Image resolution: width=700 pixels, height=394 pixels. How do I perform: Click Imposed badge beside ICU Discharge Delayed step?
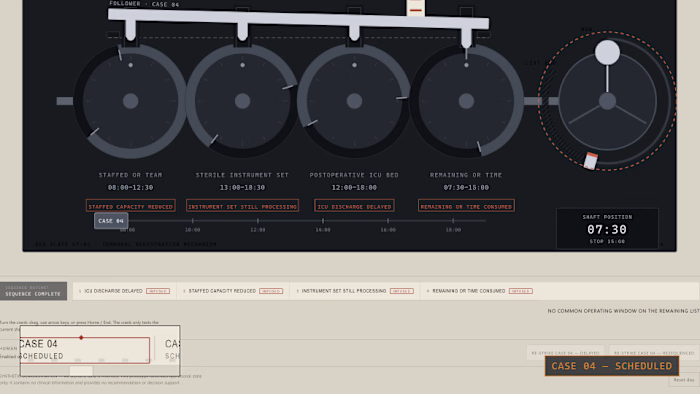pos(158,291)
